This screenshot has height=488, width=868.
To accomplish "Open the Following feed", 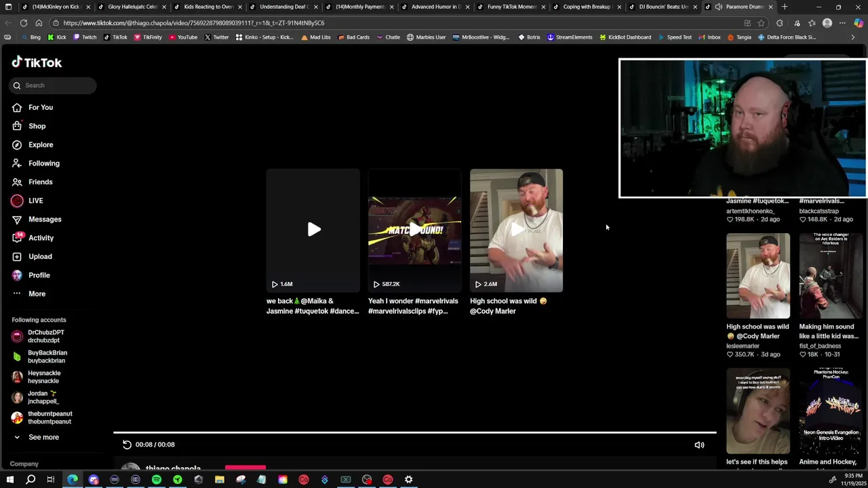I will tap(43, 163).
